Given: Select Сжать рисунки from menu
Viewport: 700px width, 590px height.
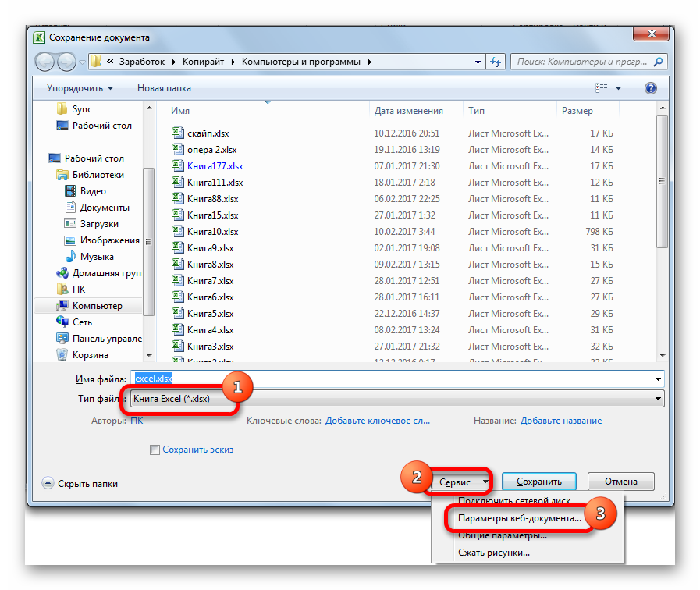Looking at the screenshot, I should tap(493, 553).
